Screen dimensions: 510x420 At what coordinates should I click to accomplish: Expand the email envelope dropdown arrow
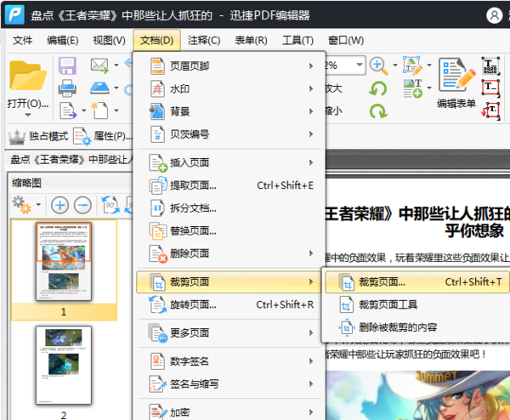tap(116, 65)
